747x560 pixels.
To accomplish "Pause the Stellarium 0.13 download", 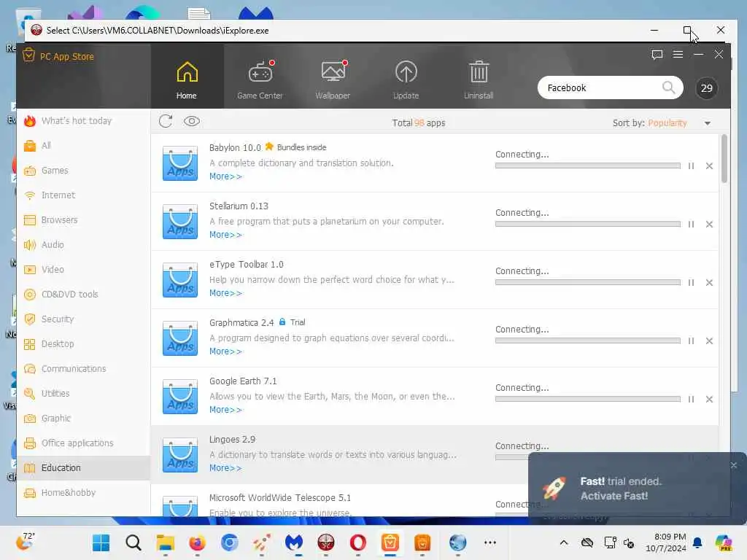I will [x=691, y=225].
